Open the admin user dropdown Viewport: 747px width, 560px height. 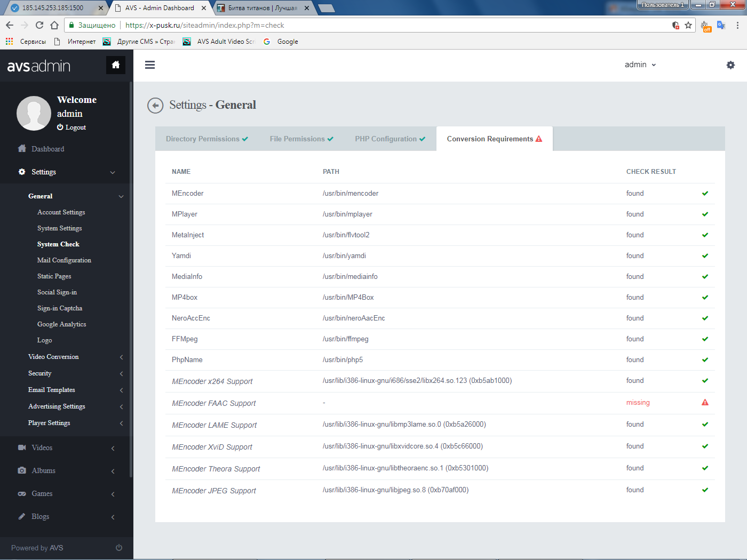[640, 65]
